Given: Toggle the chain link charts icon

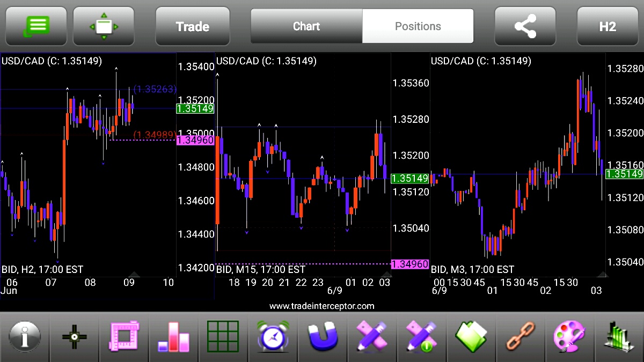Looking at the screenshot, I should point(521,337).
